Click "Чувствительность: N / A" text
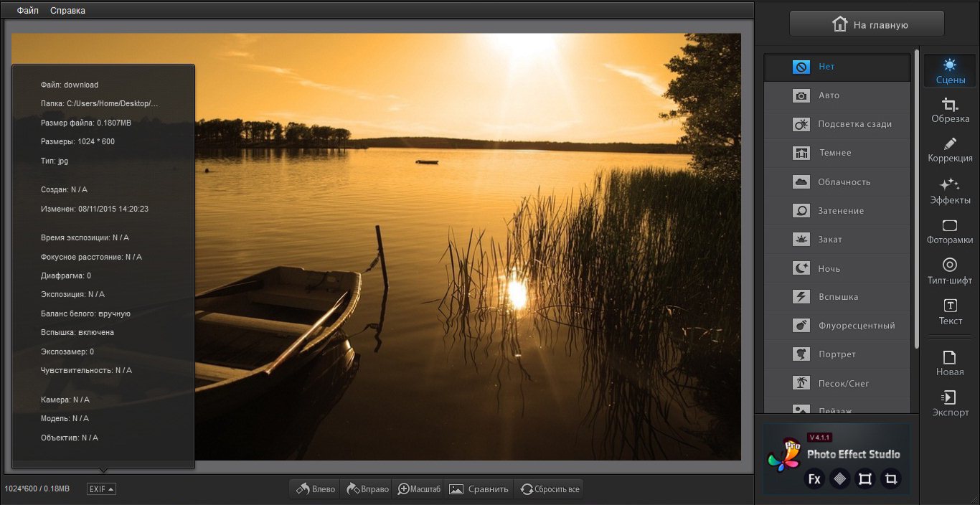This screenshot has height=505, width=980. (x=86, y=370)
